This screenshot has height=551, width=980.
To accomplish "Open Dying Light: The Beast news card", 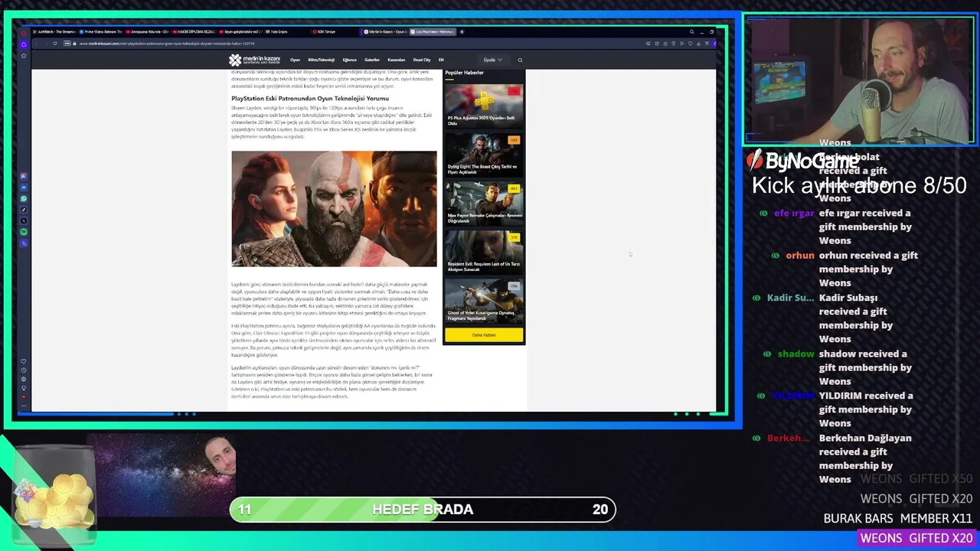I will click(484, 155).
